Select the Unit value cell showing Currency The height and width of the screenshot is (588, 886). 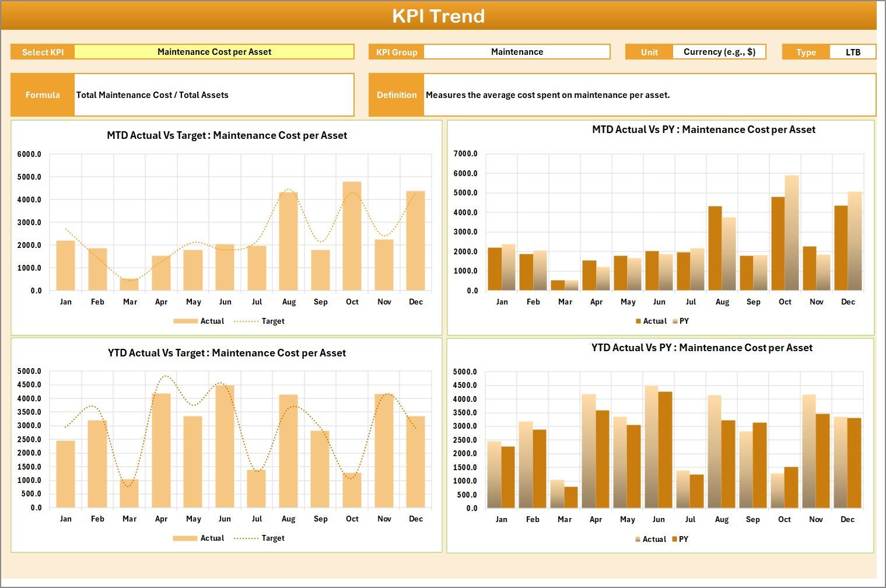(x=719, y=52)
